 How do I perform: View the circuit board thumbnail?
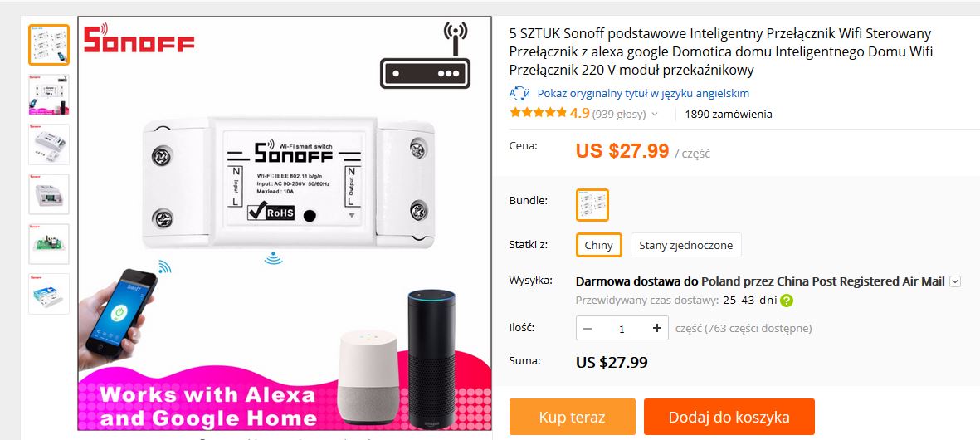pyautogui.click(x=49, y=244)
